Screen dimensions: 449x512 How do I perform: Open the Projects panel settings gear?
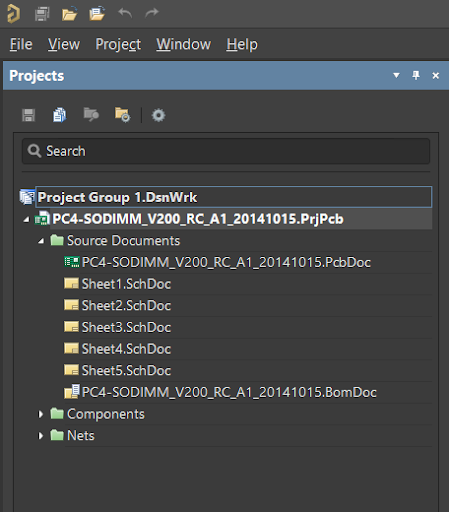pos(158,115)
